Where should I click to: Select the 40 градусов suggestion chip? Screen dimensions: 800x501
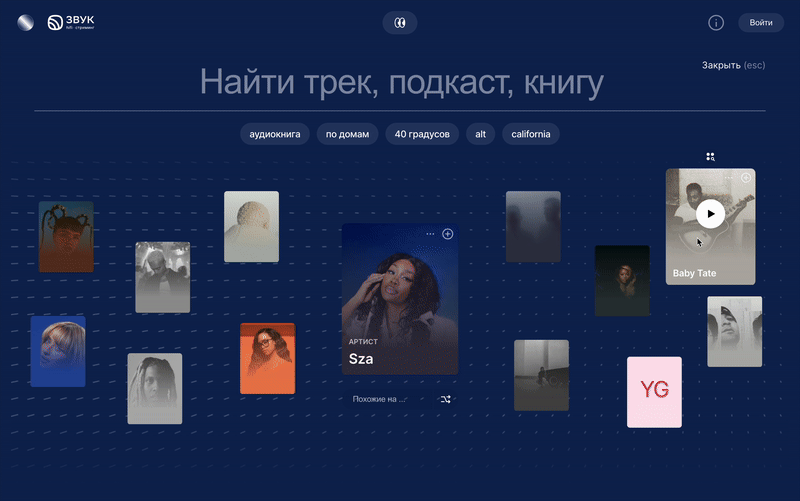point(422,134)
